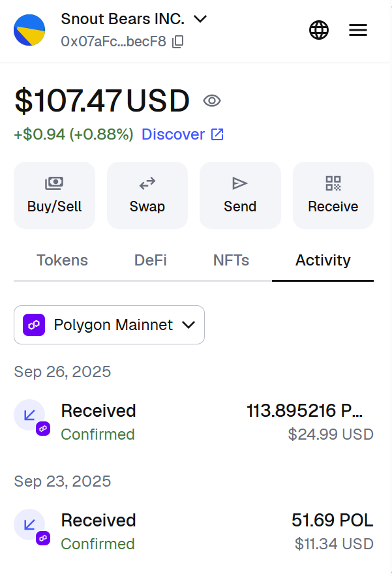Open the Swap action
The width and height of the screenshot is (392, 576).
pos(147,196)
